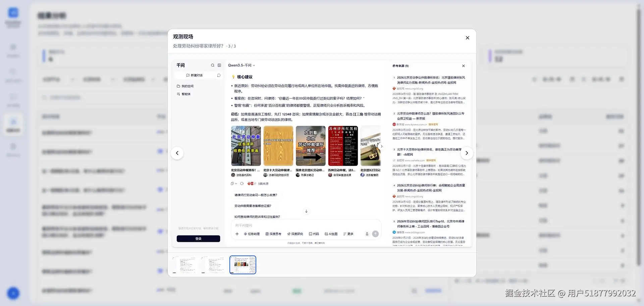This screenshot has width=644, height=306.
Task: Open the 更多 tools menu
Action: click(x=348, y=234)
